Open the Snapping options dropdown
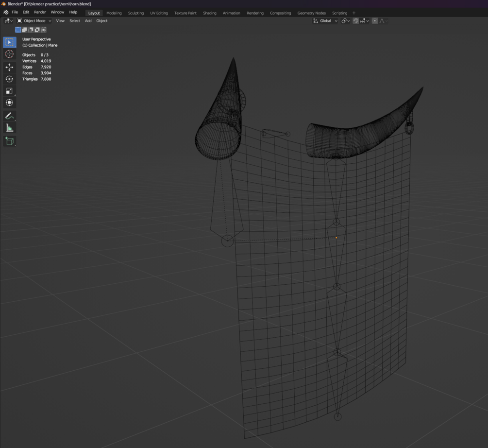Screen dimensions: 488x448 coord(365,21)
